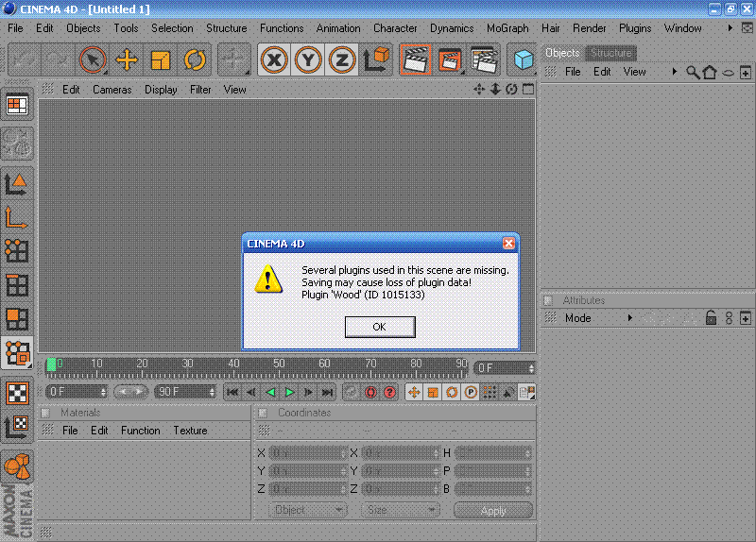Toggle X axis lock
Viewport: 756px width, 542px height.
274,60
